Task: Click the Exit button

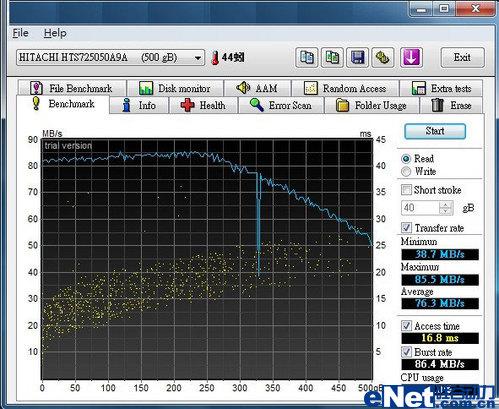Action: (462, 57)
